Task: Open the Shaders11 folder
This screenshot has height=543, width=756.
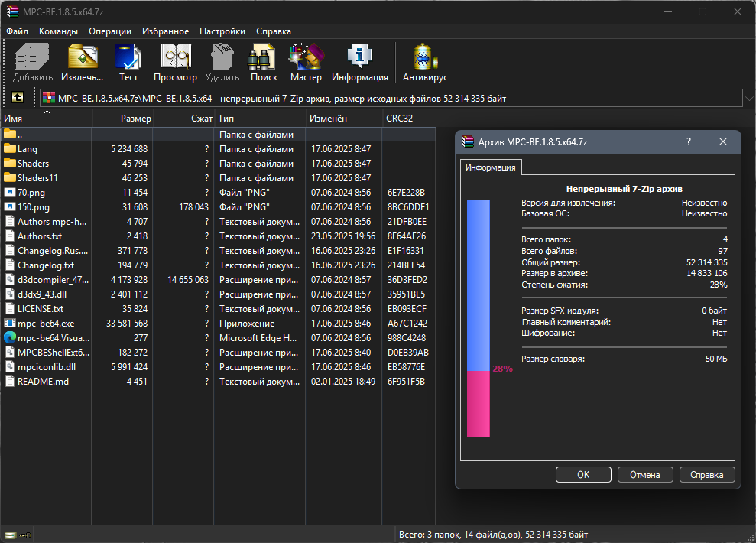Action: [37, 178]
